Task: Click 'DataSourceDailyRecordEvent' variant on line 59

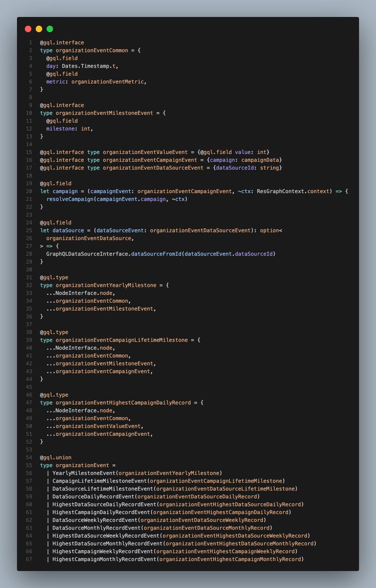Action: (x=93, y=497)
